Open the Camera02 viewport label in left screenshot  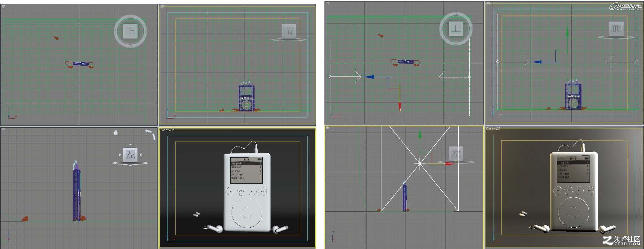168,130
